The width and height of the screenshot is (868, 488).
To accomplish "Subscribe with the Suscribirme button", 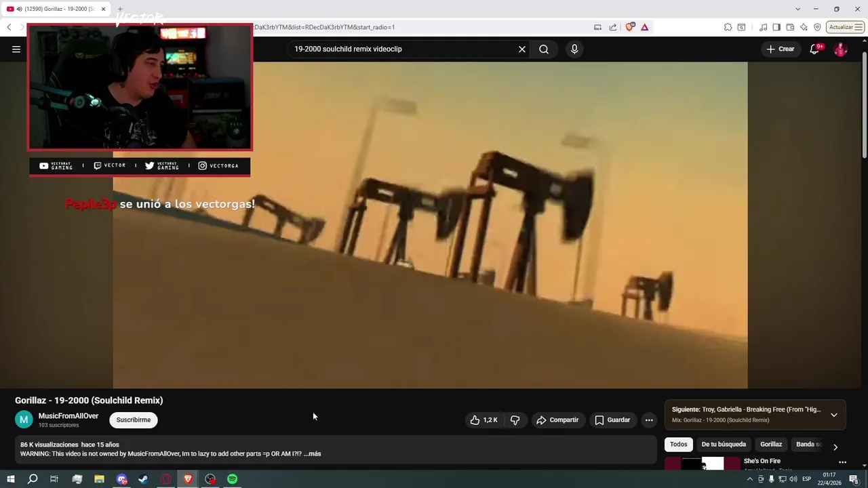I will click(x=134, y=420).
